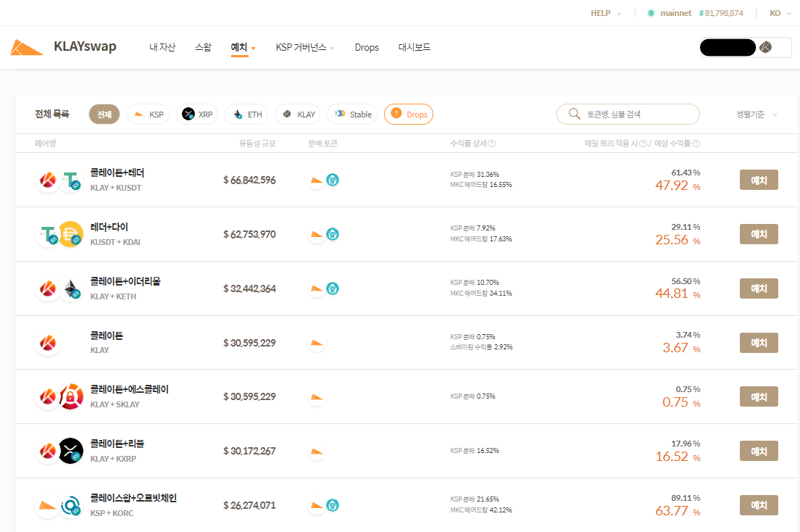Click KORC Orbit Chain icon in KSP+KORC row
Screen dimensions: 800x532
tap(71, 505)
